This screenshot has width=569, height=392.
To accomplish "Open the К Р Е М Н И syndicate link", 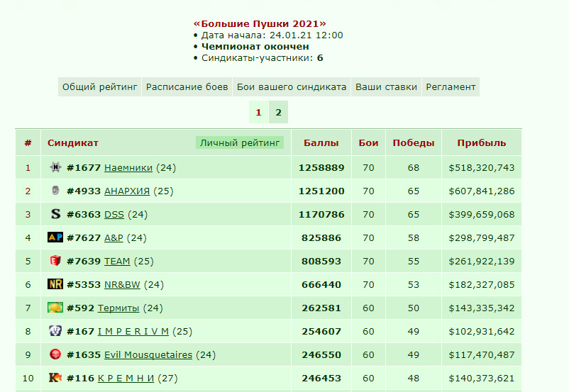I will click(126, 379).
